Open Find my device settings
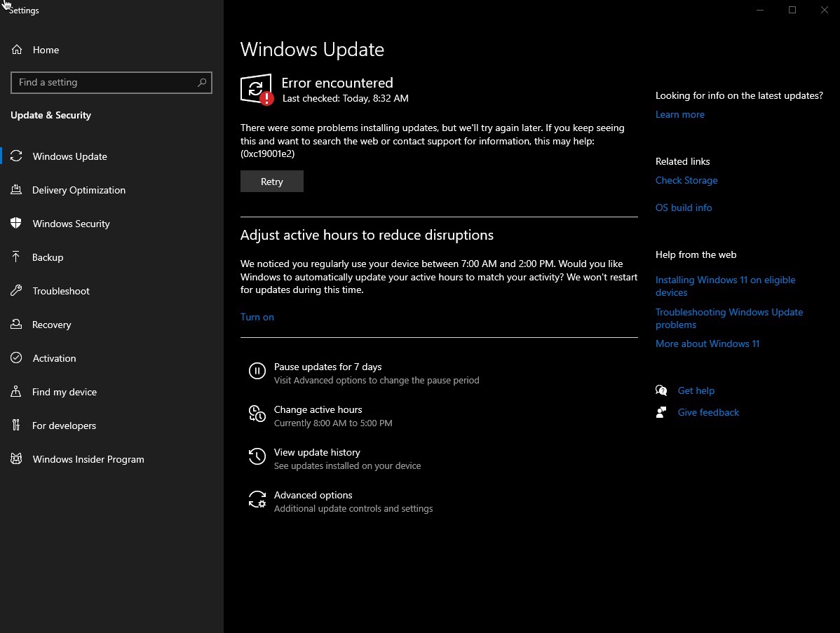Viewport: 840px width, 633px height. (x=111, y=392)
